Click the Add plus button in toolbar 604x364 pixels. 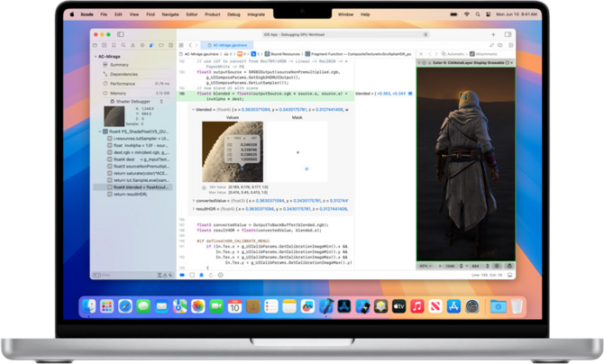tap(493, 34)
